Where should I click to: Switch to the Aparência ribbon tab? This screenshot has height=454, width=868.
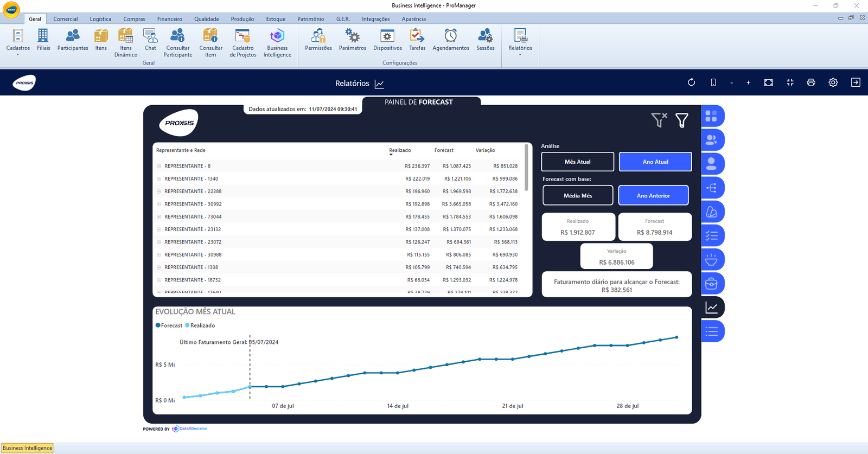click(x=414, y=19)
